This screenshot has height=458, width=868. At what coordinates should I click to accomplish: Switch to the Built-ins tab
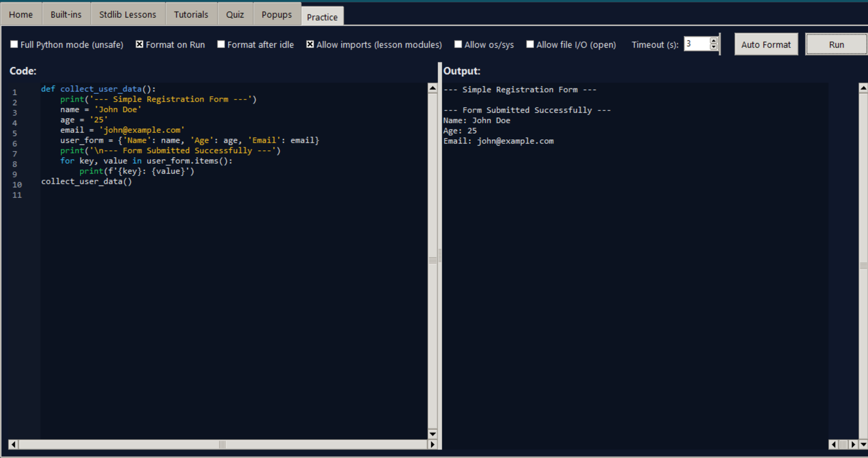(66, 15)
